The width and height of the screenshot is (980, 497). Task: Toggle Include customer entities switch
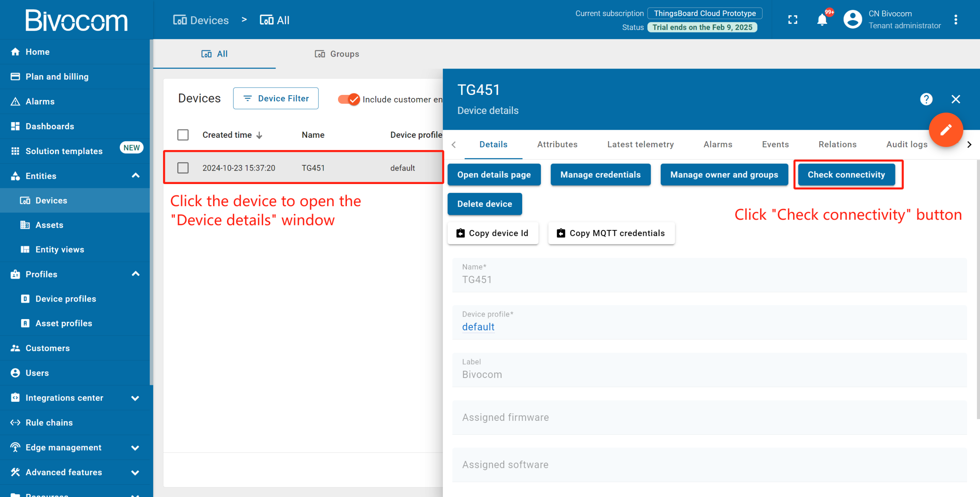tap(349, 99)
